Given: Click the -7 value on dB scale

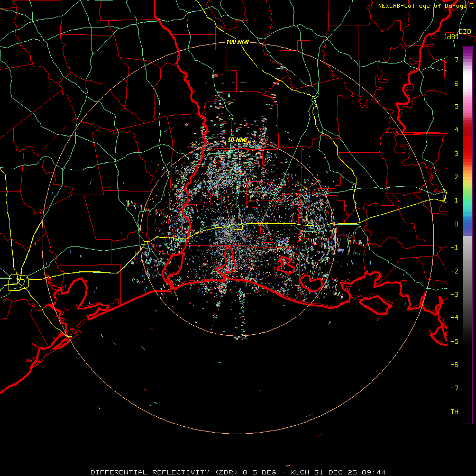Looking at the screenshot, I should pos(454,388).
